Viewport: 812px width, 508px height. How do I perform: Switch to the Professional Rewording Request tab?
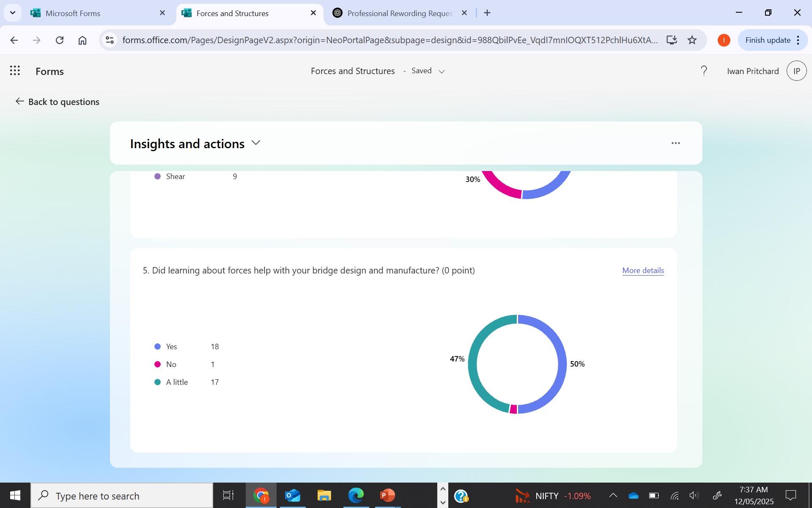(399, 13)
